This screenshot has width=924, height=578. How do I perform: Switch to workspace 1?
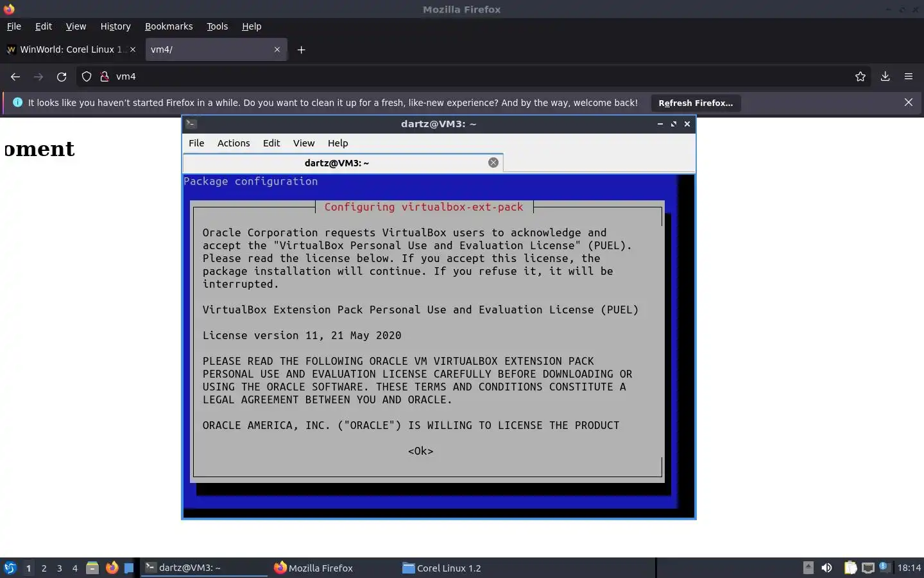[x=28, y=568]
